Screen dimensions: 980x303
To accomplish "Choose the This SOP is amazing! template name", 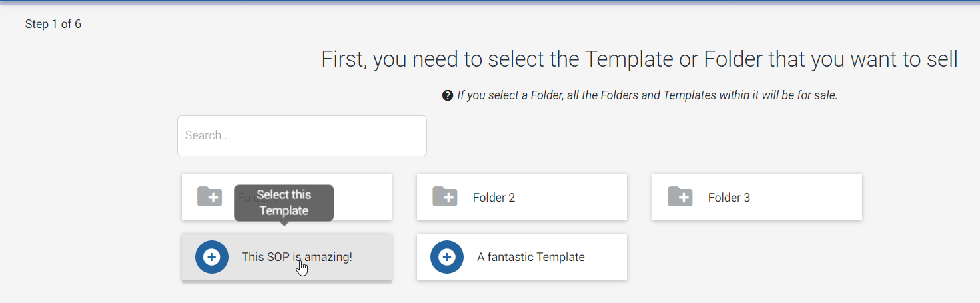I will (x=296, y=257).
